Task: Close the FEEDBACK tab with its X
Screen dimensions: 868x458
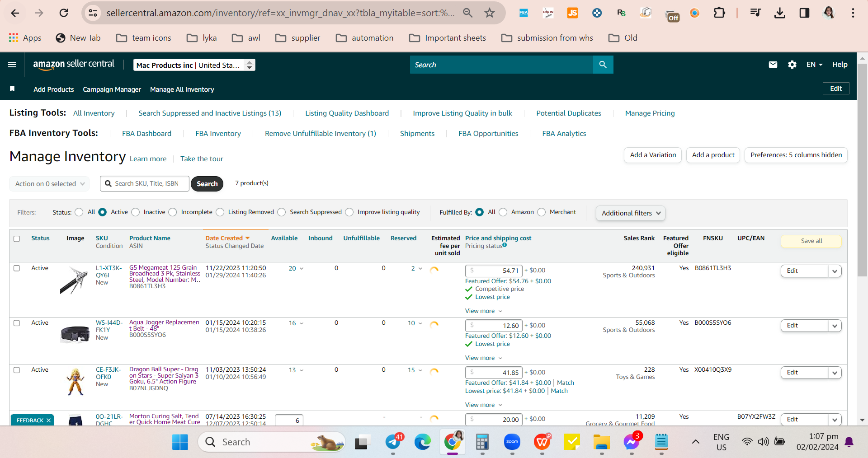Action: 48,421
